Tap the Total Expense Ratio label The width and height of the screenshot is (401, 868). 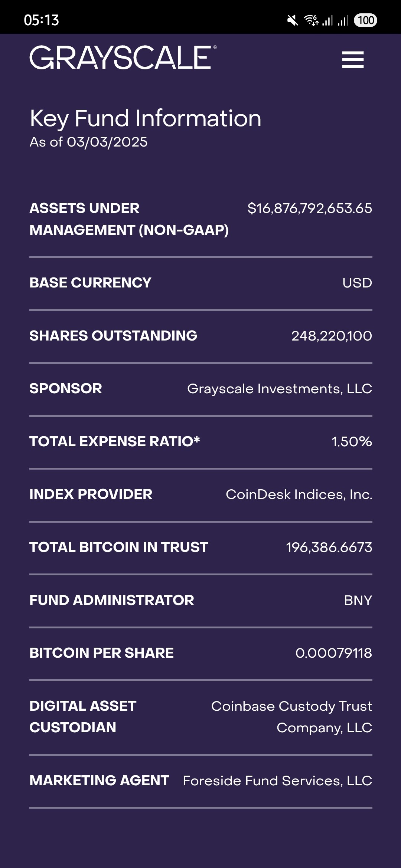point(114,441)
